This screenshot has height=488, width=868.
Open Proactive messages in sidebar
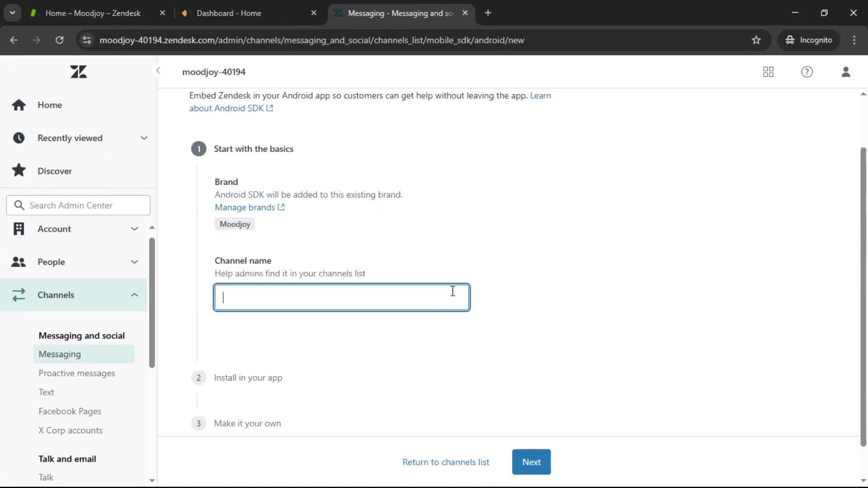click(x=77, y=373)
